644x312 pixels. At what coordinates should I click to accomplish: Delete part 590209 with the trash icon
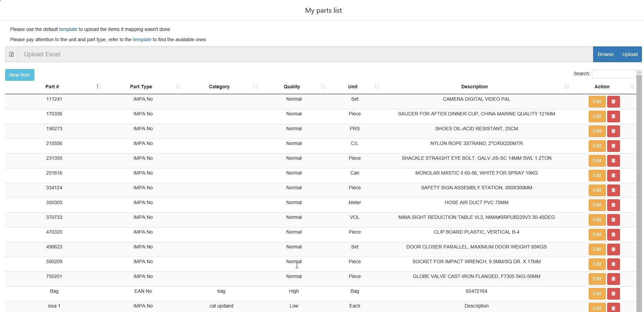pos(613,264)
